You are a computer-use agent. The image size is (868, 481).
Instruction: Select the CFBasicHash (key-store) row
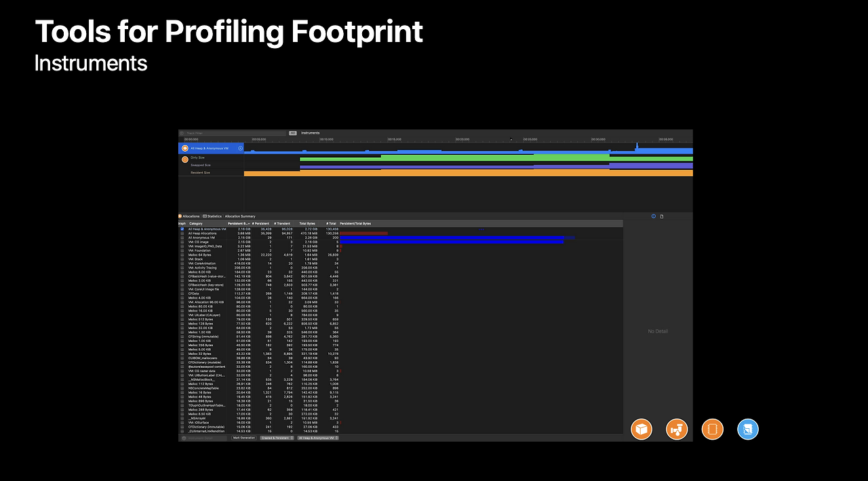(x=400, y=285)
